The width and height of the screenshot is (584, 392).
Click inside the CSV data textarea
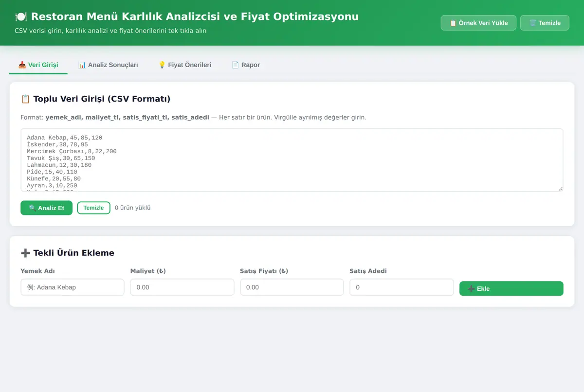[292, 160]
